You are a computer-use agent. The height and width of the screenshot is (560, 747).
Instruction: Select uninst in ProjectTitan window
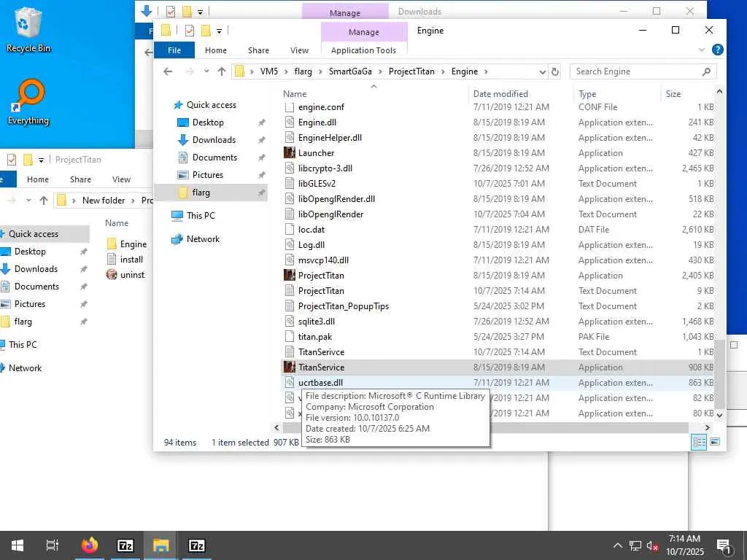click(x=125, y=275)
